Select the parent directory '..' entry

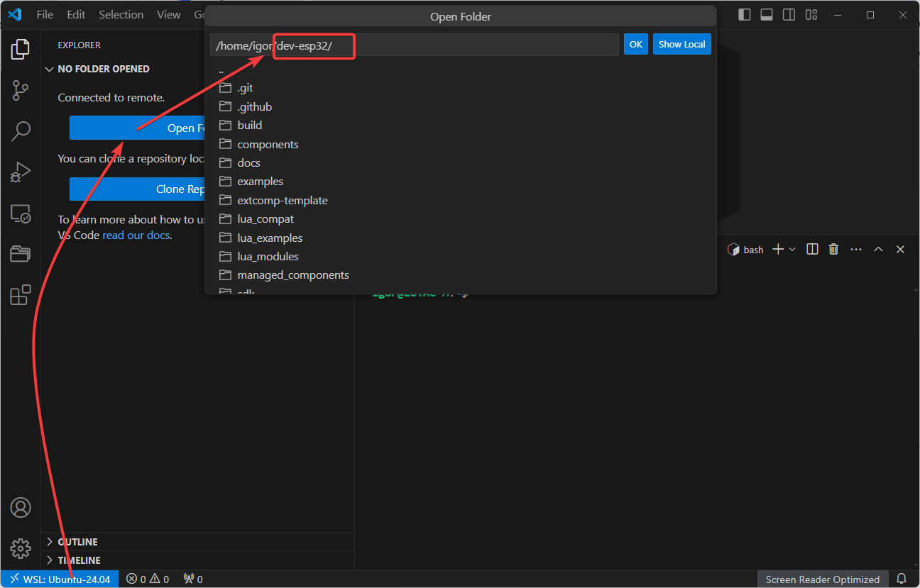click(460, 70)
